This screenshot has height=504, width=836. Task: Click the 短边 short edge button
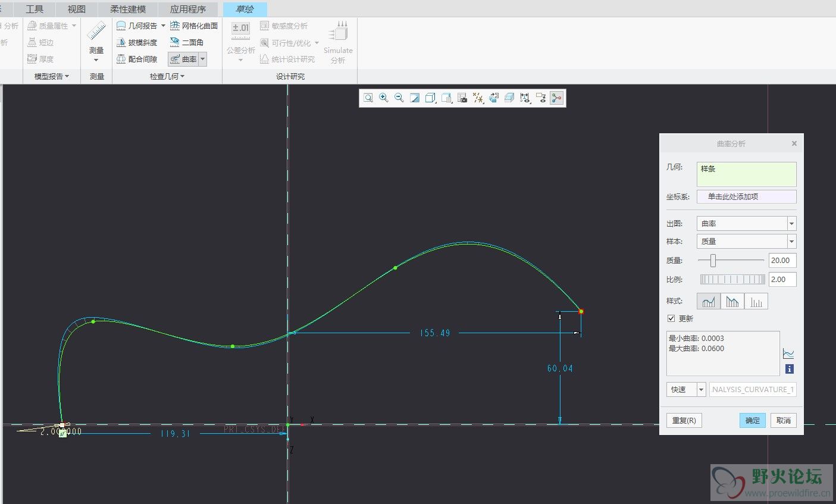[40, 42]
